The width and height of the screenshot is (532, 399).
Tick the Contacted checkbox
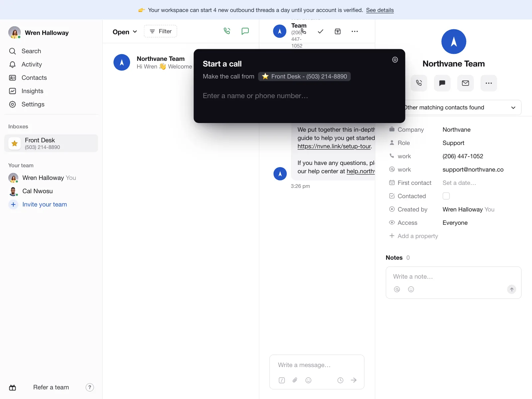tap(446, 196)
